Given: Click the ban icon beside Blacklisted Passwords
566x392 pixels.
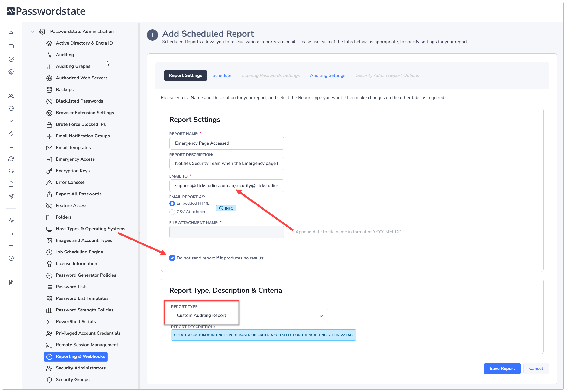Looking at the screenshot, I should pyautogui.click(x=49, y=101).
